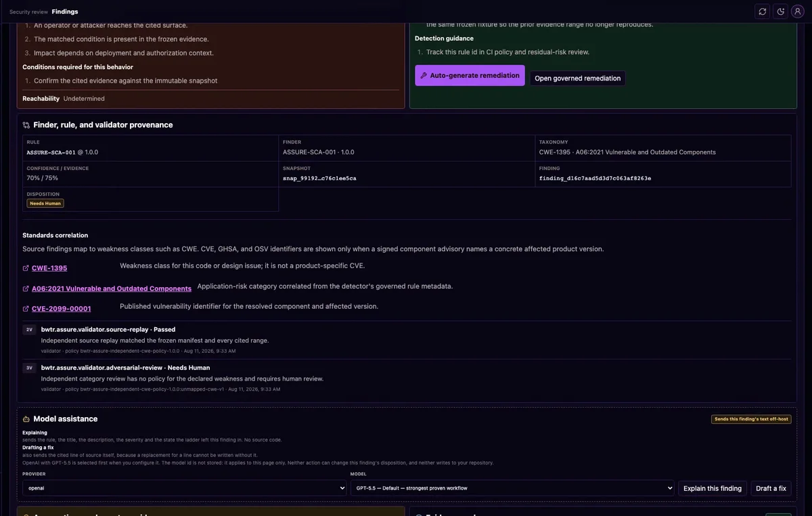Click the robot icon beside Model assistance
Viewport: 812px width, 516px height.
coord(26,419)
